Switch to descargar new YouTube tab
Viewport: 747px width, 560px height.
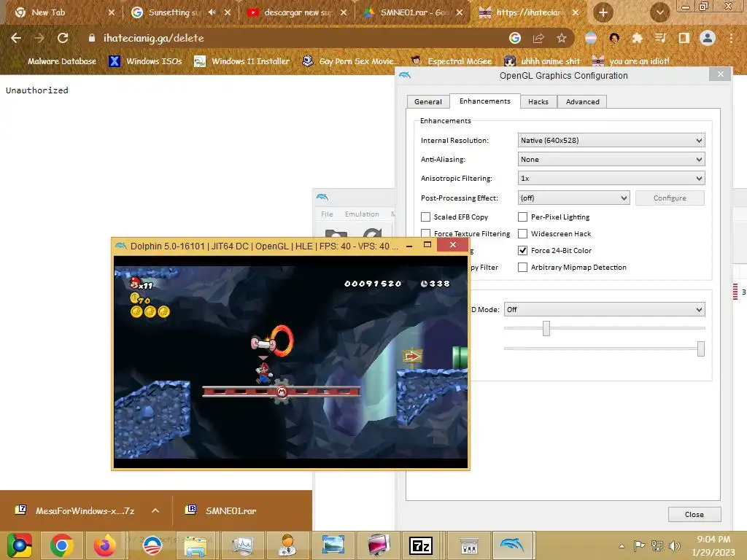298,12
